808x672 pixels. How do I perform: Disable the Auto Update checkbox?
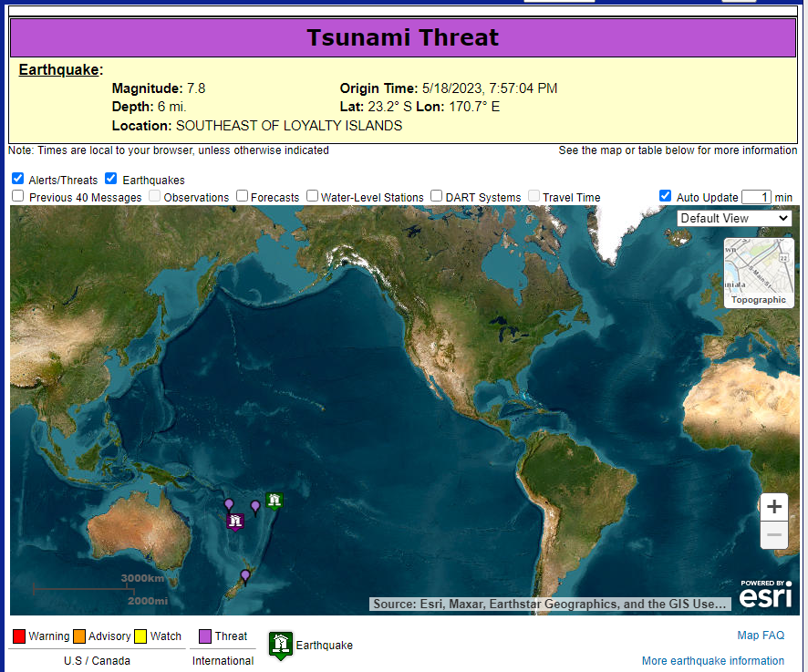[x=665, y=196]
